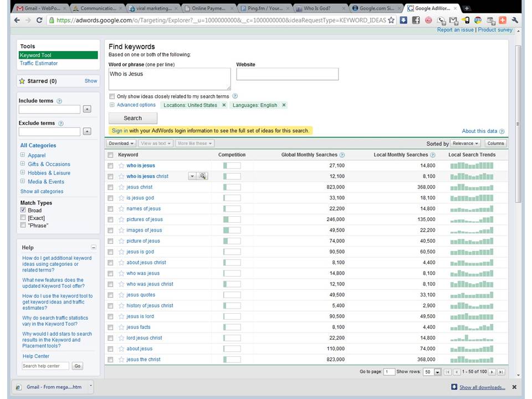This screenshot has width=532, height=399.
Task: Expand the Advanced options section
Action: coord(136,105)
